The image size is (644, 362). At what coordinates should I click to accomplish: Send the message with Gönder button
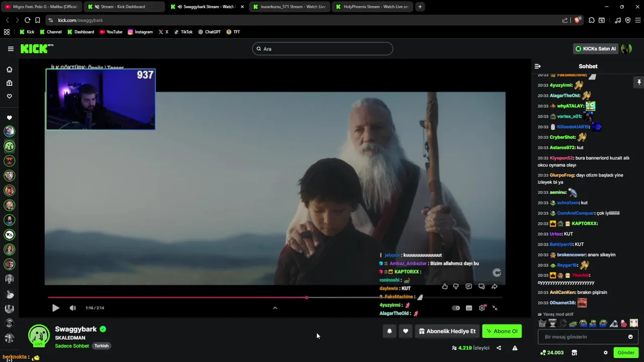pos(626,353)
